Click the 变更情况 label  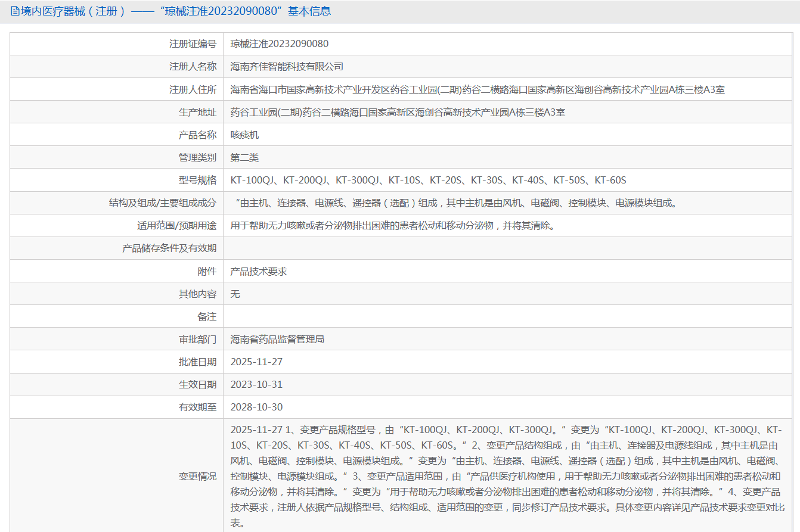(x=197, y=476)
